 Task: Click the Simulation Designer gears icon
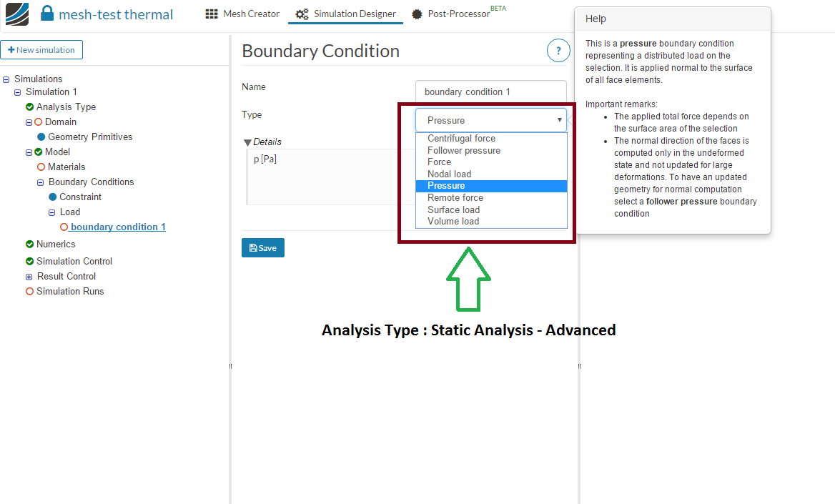tap(302, 14)
